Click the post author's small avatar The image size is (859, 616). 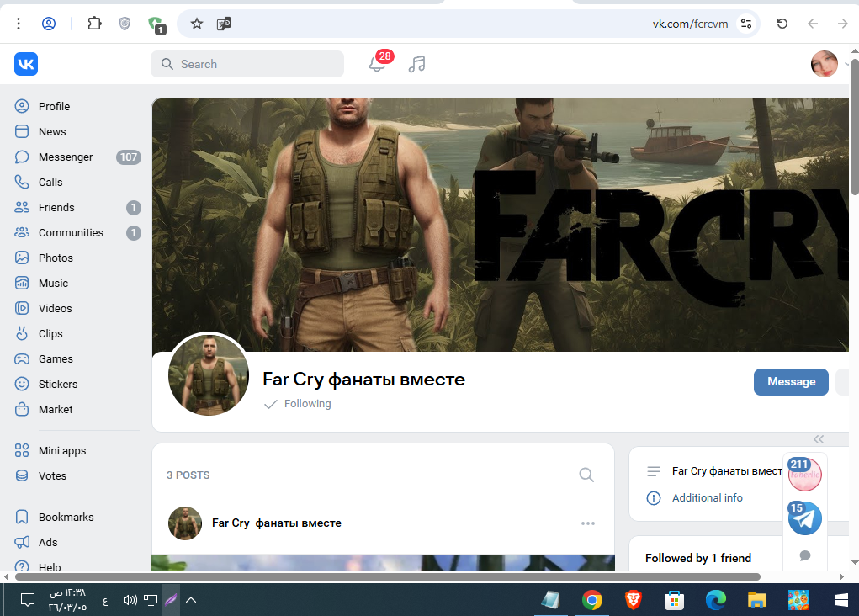185,523
